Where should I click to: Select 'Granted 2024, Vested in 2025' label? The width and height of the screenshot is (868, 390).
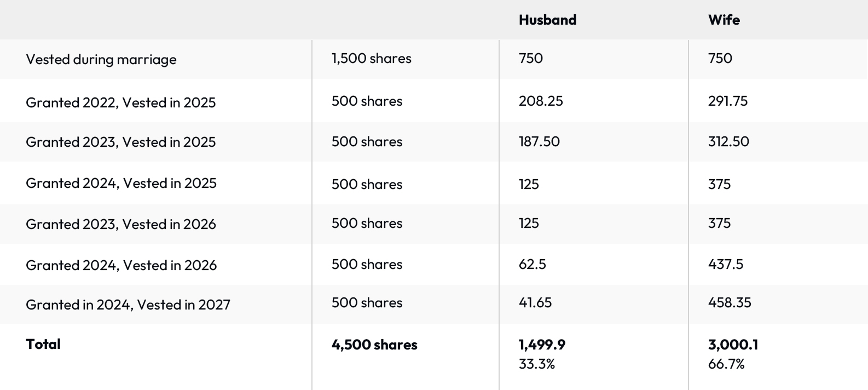(x=121, y=183)
